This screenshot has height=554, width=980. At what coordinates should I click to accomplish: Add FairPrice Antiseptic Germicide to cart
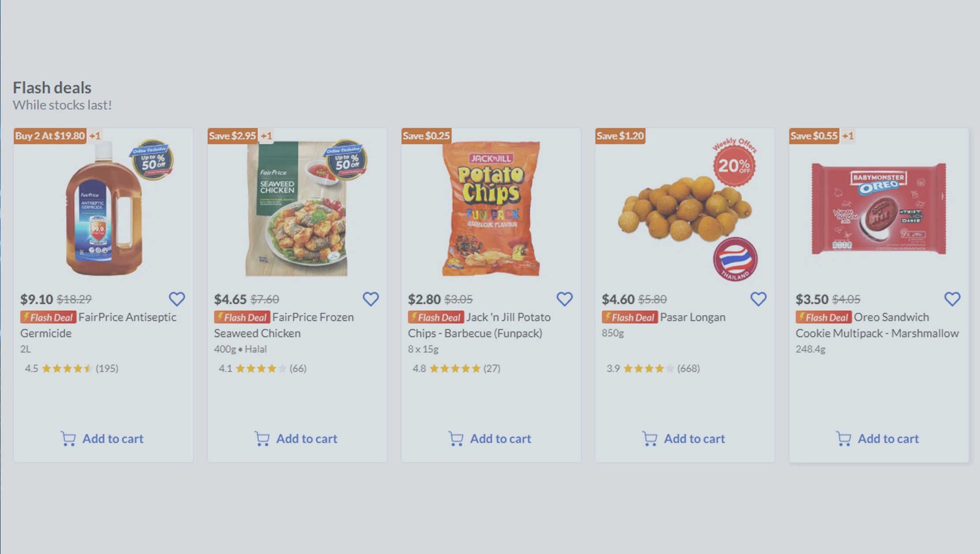pyautogui.click(x=103, y=439)
